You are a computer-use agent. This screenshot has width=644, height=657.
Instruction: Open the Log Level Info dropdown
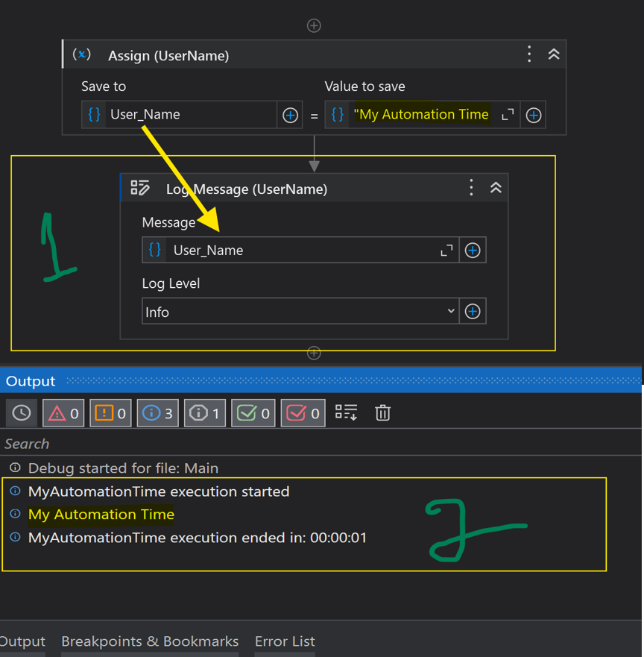[300, 311]
